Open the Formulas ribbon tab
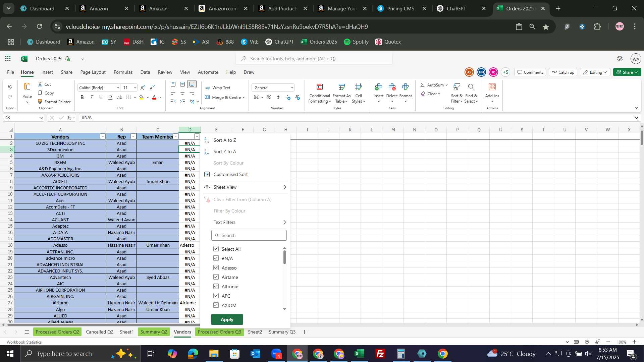 click(x=123, y=72)
